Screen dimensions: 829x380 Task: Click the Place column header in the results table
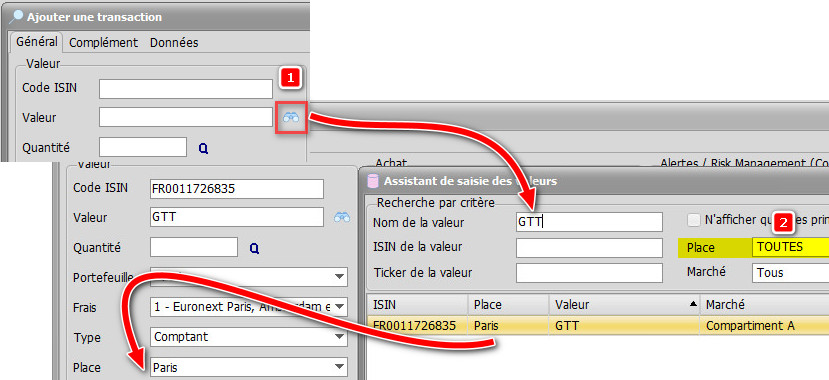click(508, 304)
